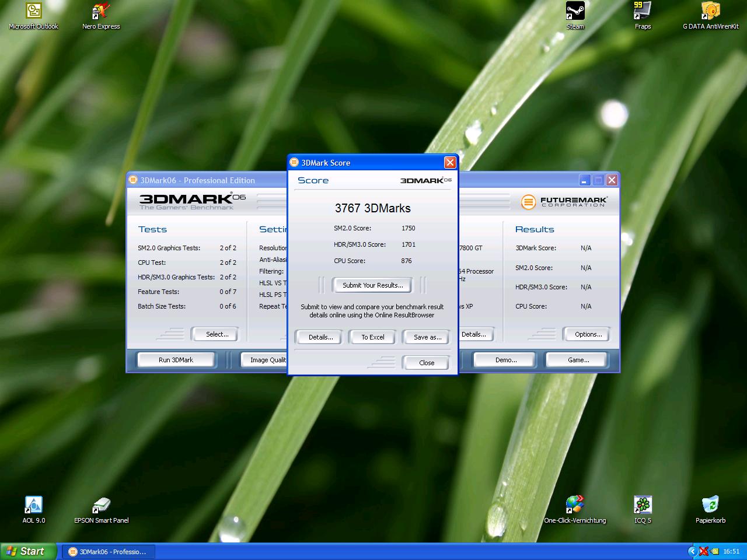Export the score with To Excel
This screenshot has width=747, height=560.
pyautogui.click(x=372, y=337)
